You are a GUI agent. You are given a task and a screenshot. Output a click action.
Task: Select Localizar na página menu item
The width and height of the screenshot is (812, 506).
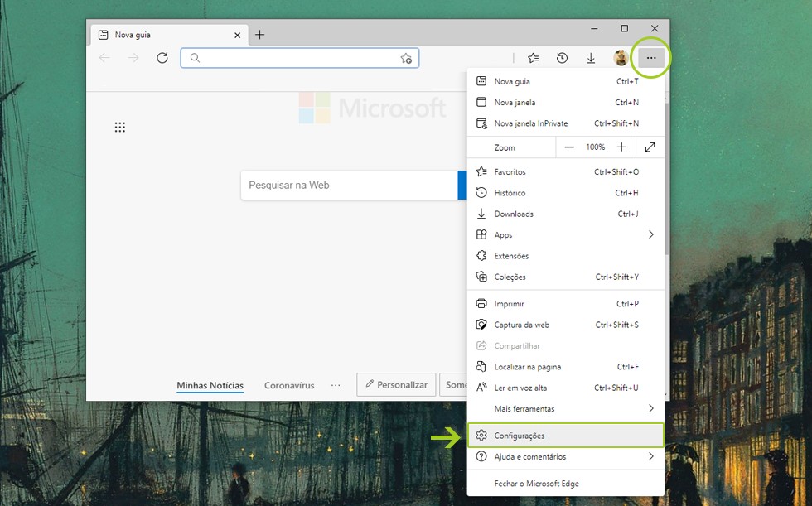click(565, 367)
